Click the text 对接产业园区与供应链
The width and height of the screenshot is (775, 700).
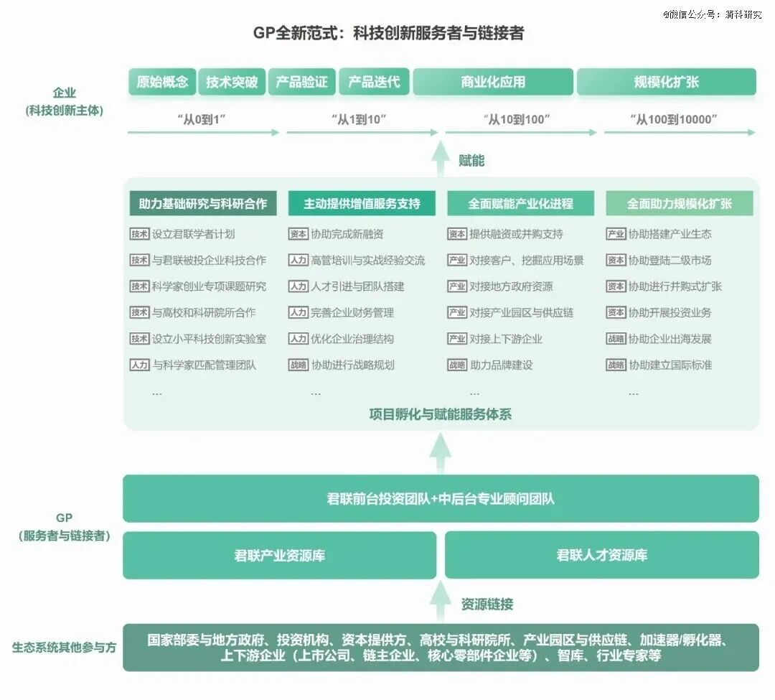522,312
